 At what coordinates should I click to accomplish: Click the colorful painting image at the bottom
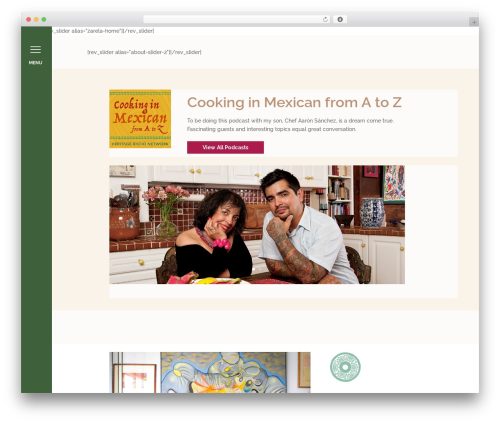point(210,372)
